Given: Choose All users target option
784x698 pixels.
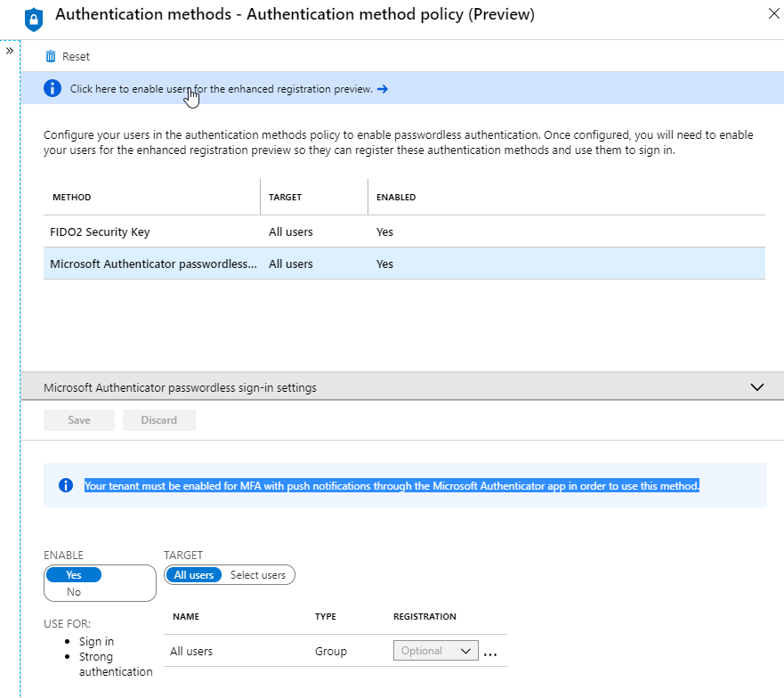Looking at the screenshot, I should pos(193,575).
